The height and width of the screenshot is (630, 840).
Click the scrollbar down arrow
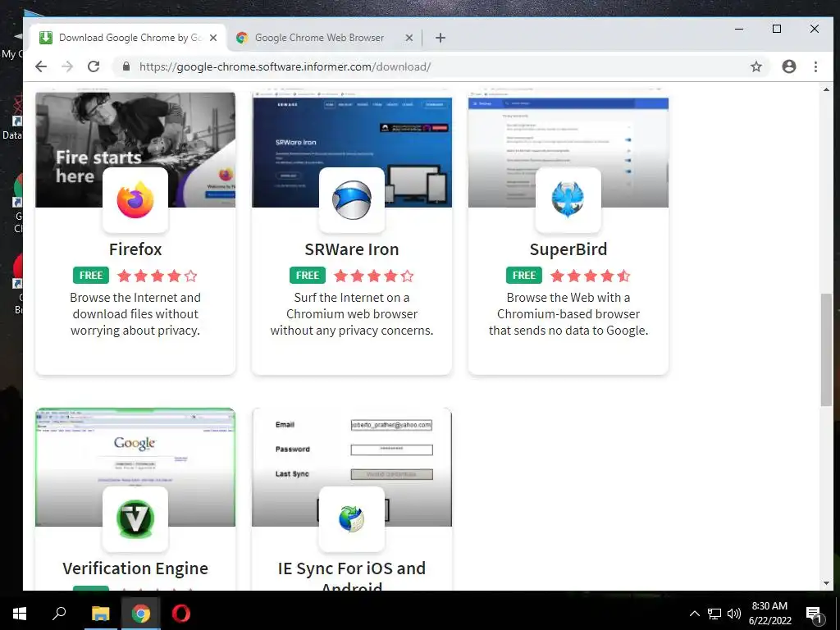pos(826,583)
